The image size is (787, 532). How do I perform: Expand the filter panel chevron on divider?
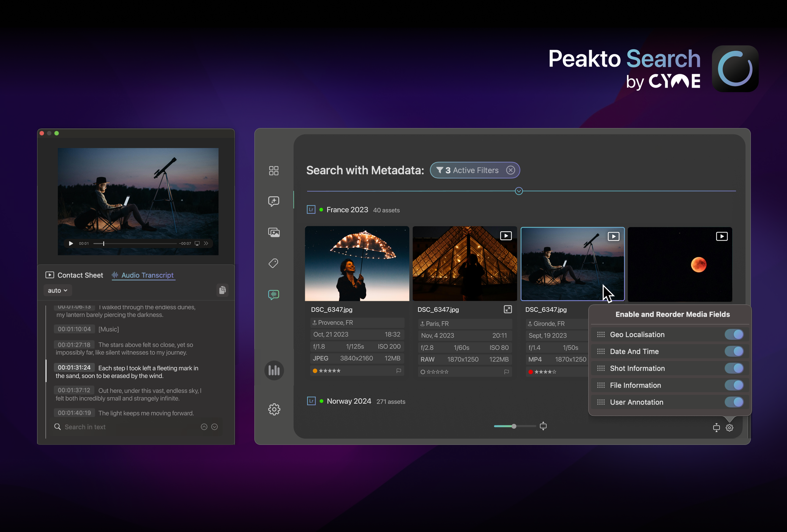[518, 191]
